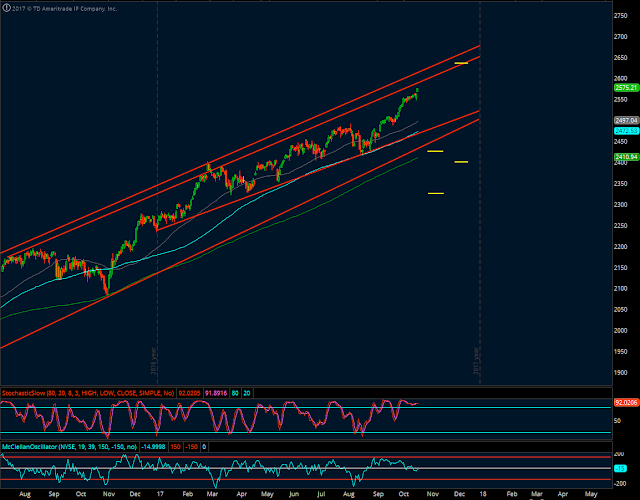Click the McClellanOscillator study title label

tap(69, 447)
